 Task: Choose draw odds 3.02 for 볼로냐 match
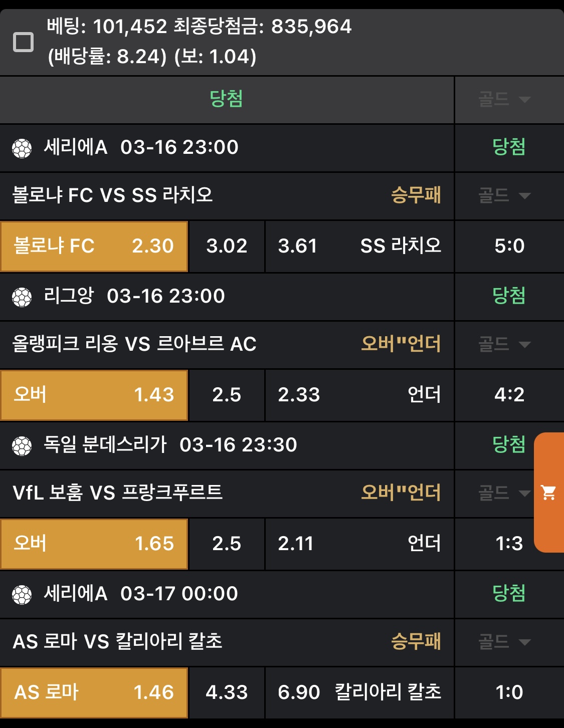[227, 246]
